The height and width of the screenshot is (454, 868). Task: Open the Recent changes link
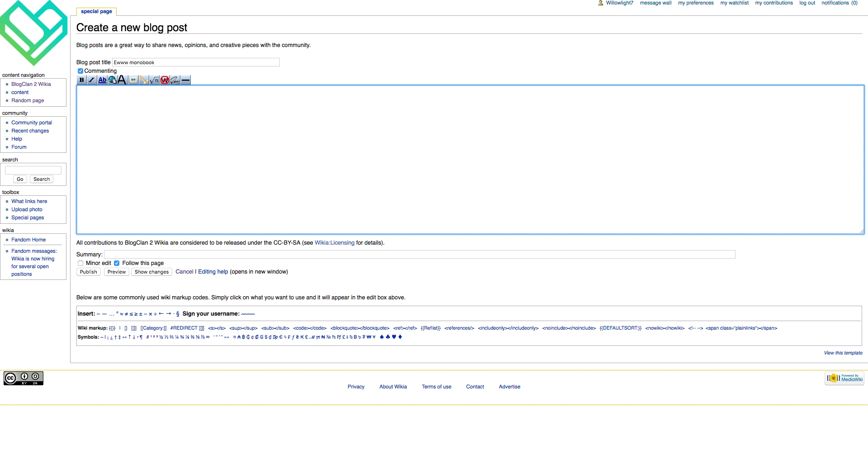click(30, 131)
